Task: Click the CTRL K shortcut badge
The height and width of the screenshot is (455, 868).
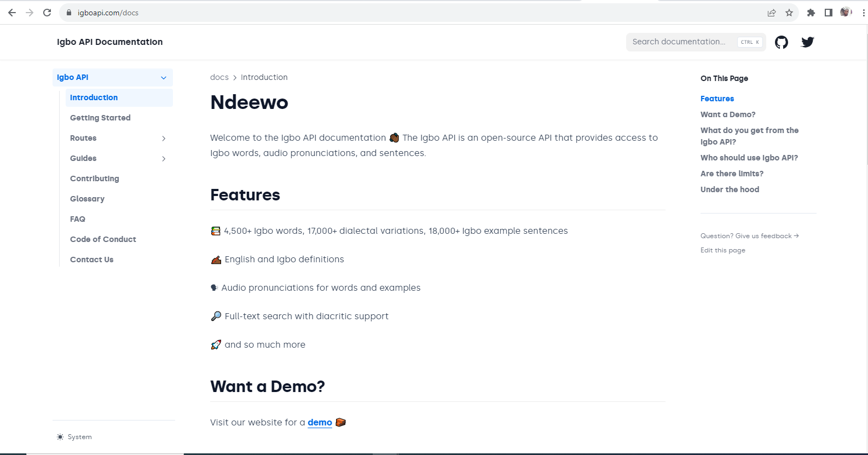Action: (x=750, y=42)
